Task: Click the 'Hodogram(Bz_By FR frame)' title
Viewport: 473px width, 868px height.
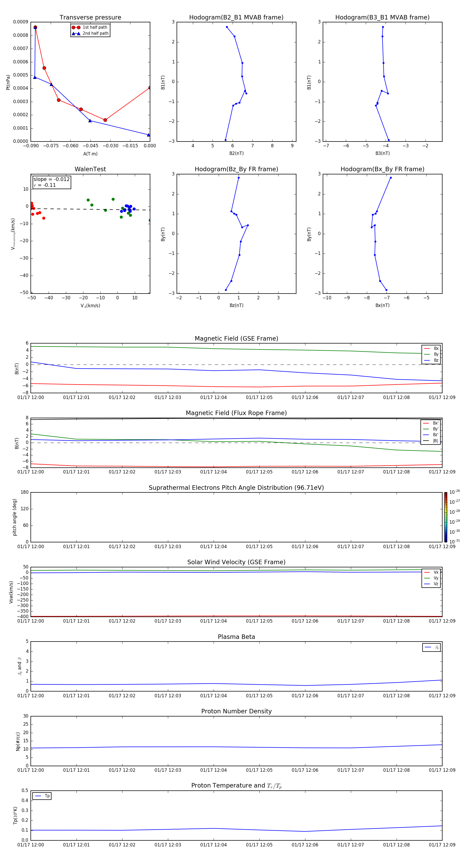Action: pos(236,169)
